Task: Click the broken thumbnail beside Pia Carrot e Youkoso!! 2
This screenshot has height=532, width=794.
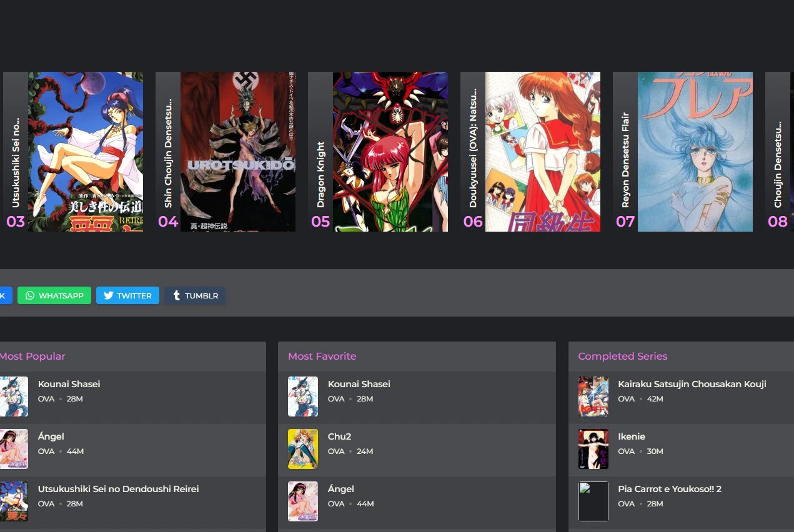Action: (593, 501)
